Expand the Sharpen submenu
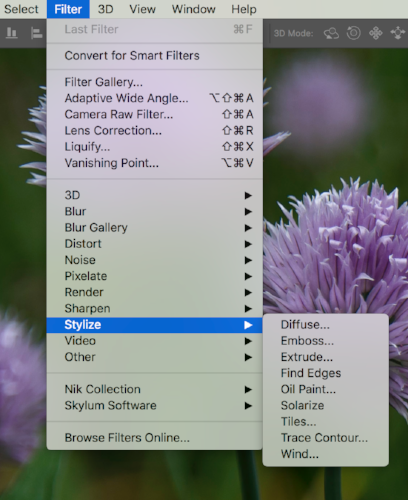The height and width of the screenshot is (500, 408). point(155,308)
